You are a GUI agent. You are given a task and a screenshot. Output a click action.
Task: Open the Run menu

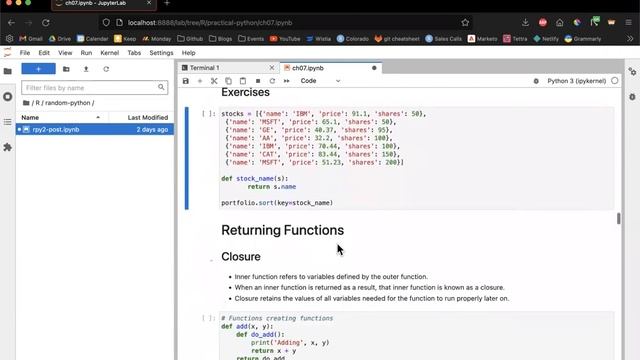click(86, 53)
